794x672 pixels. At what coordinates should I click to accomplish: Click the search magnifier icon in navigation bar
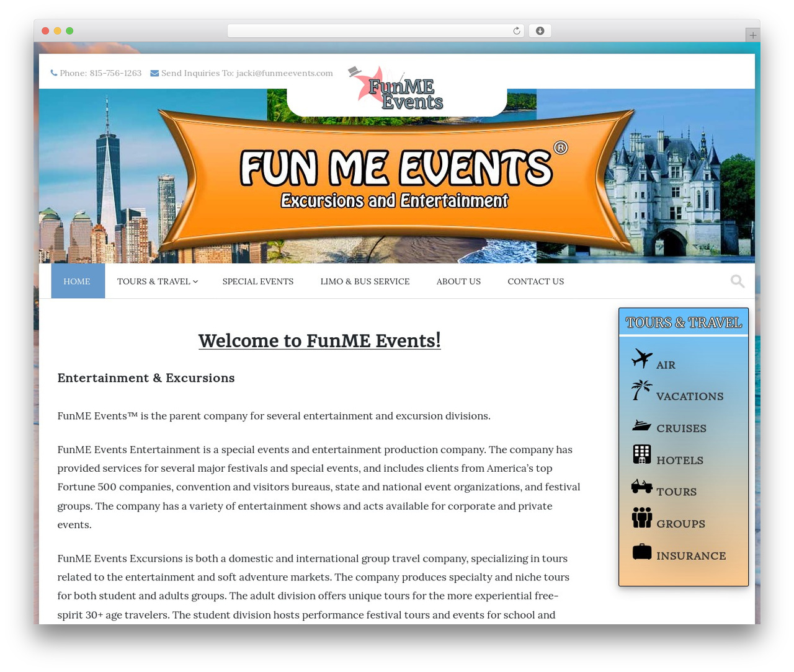coord(738,281)
